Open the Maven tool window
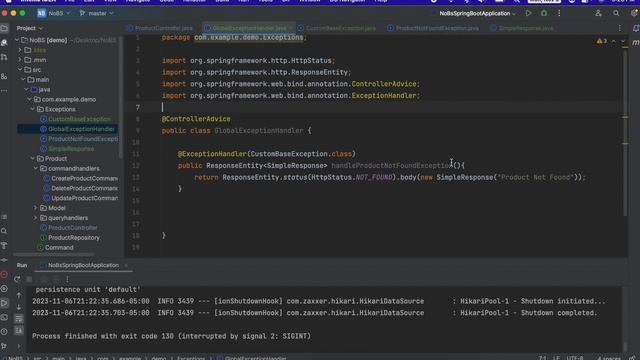640x360 pixels. tap(636, 42)
